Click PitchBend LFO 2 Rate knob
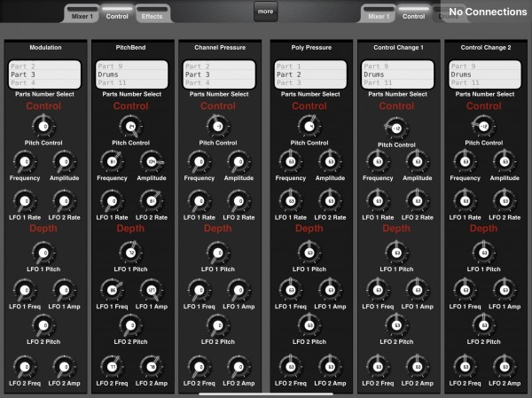This screenshot has width=532, height=398. pyautogui.click(x=152, y=201)
